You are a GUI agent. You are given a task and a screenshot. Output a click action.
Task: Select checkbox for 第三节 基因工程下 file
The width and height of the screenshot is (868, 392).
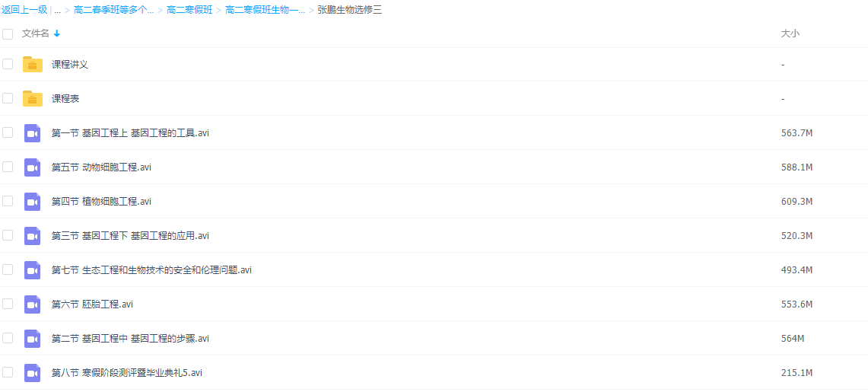(x=8, y=235)
